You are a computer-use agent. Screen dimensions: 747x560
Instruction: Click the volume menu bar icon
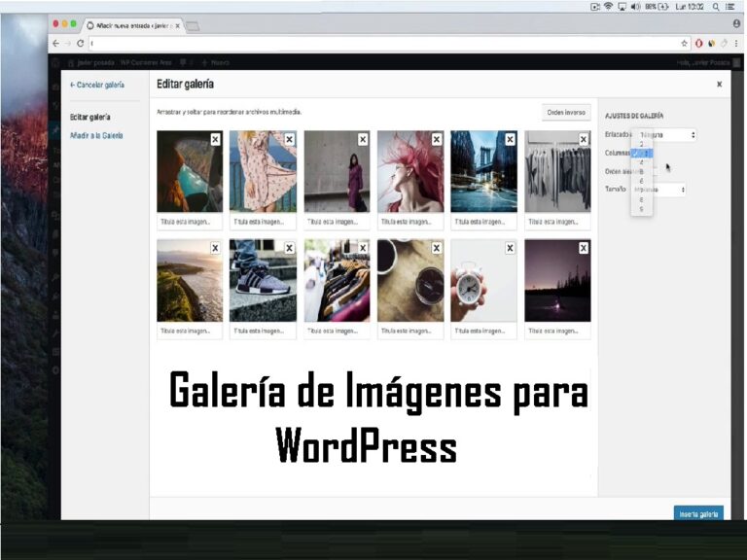click(636, 7)
